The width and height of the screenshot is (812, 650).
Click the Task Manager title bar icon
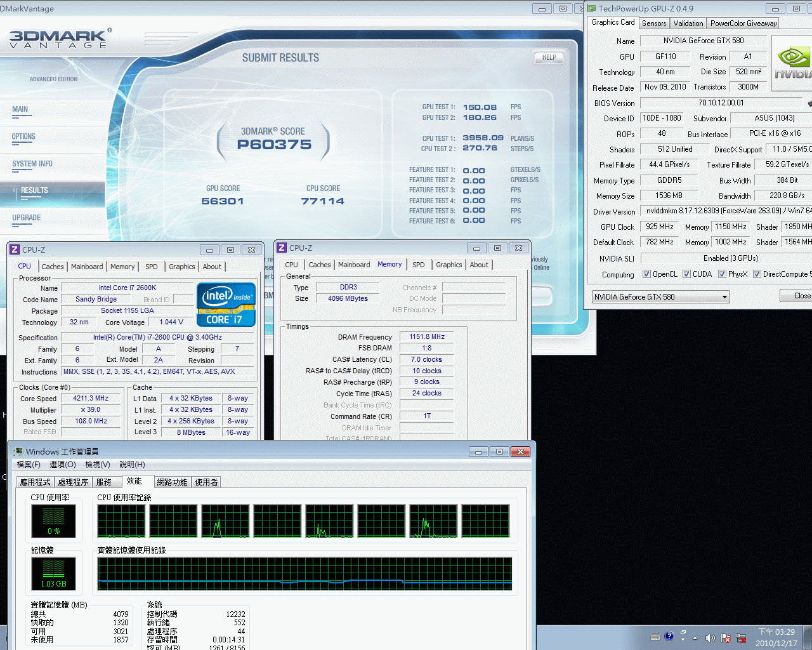pos(18,451)
